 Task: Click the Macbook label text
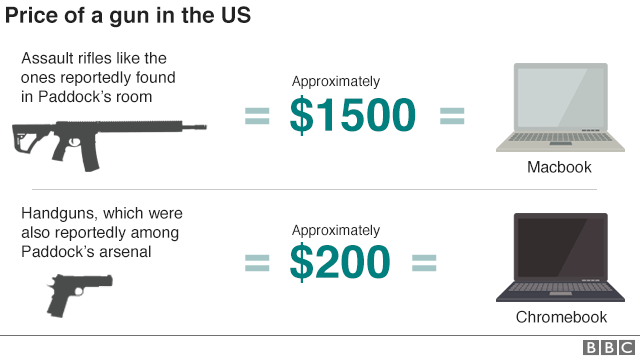(x=559, y=167)
